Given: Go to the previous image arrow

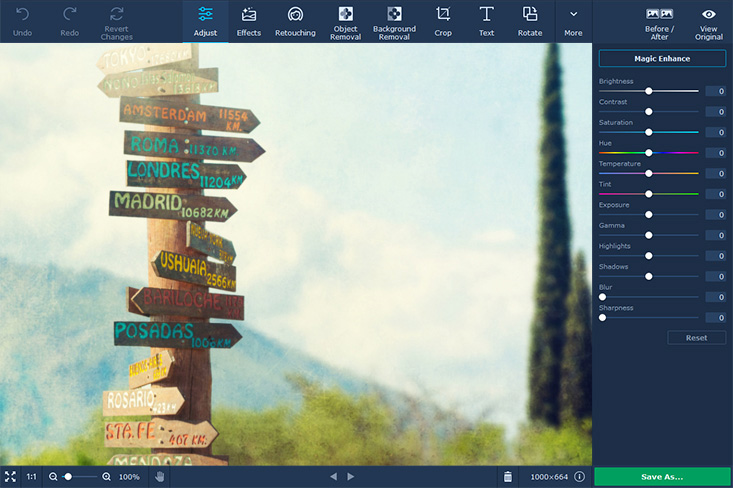Looking at the screenshot, I should 333,476.
